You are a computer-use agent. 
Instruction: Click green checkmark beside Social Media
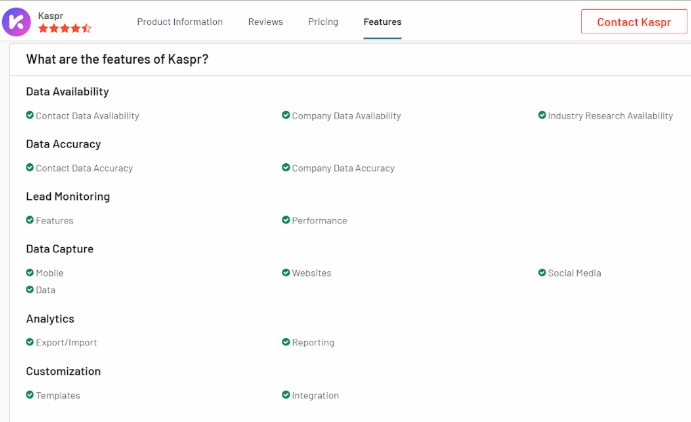[542, 272]
